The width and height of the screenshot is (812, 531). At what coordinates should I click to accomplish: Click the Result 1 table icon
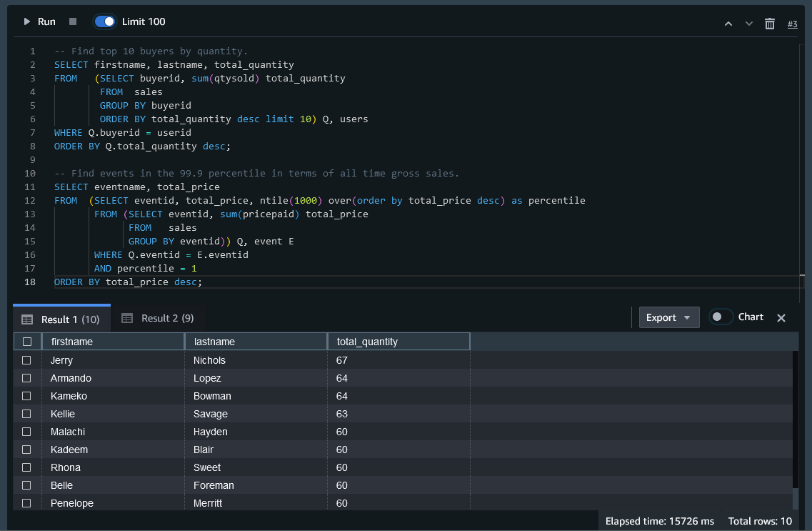[27, 319]
